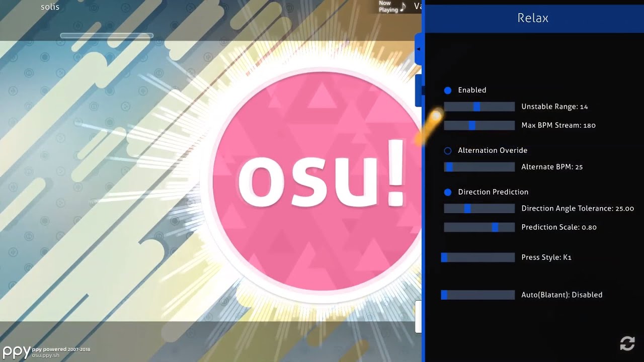Viewport: 644px width, 362px height.
Task: Open the osu.ppy.sh link
Action: click(46, 355)
